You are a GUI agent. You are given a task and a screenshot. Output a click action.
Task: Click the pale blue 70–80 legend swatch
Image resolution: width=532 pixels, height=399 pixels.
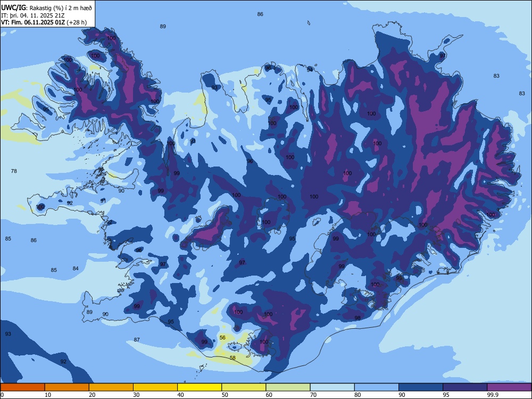(x=332, y=387)
